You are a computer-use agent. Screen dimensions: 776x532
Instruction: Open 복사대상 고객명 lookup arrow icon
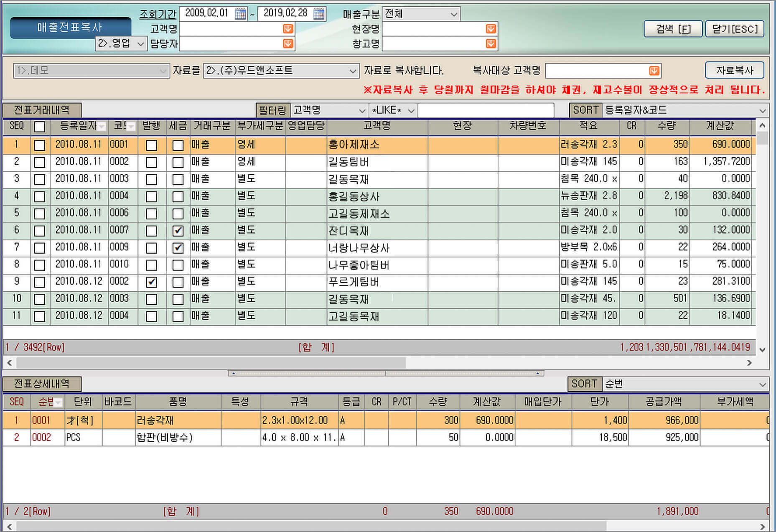tap(654, 71)
